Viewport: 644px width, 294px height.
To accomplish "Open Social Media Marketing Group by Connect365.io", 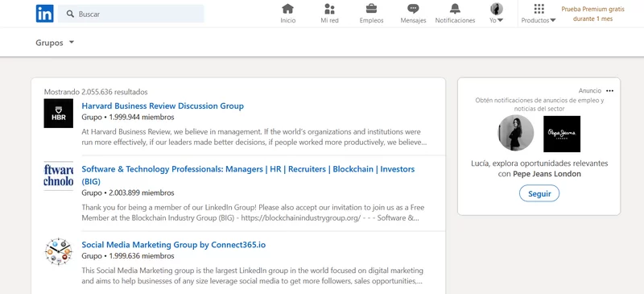I will pyautogui.click(x=174, y=245).
